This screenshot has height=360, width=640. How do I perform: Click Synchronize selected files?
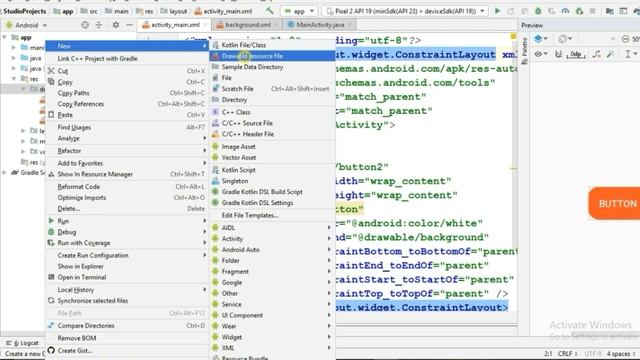[x=127, y=301]
